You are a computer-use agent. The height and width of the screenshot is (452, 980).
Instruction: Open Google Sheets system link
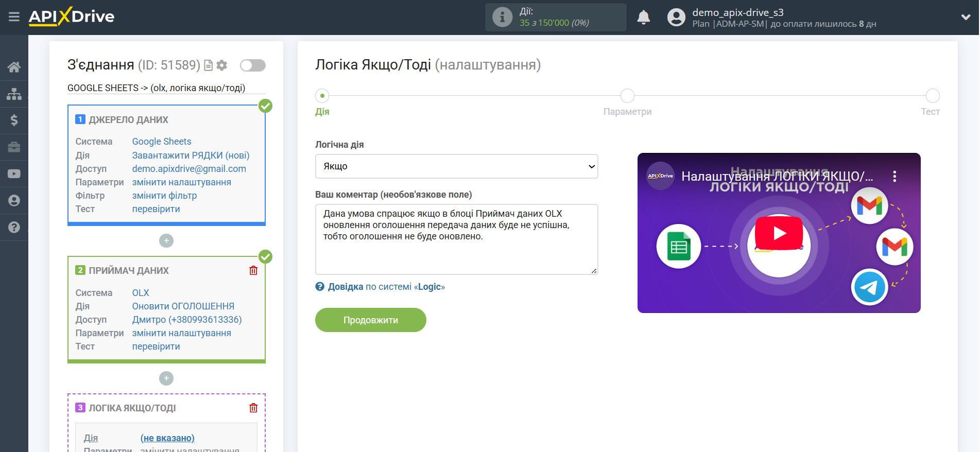[162, 142]
